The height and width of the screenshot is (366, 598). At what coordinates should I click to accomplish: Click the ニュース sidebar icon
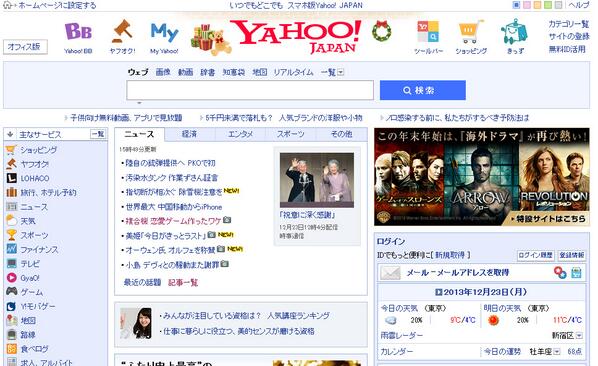(11, 207)
